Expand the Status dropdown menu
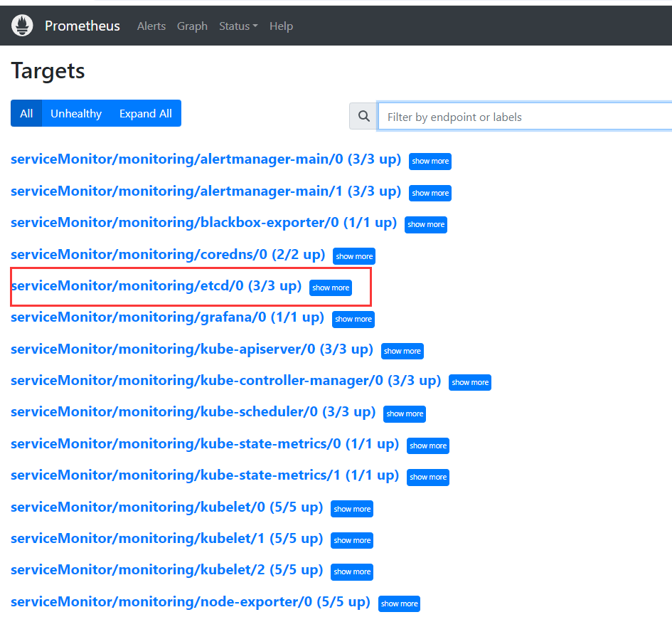 click(238, 26)
